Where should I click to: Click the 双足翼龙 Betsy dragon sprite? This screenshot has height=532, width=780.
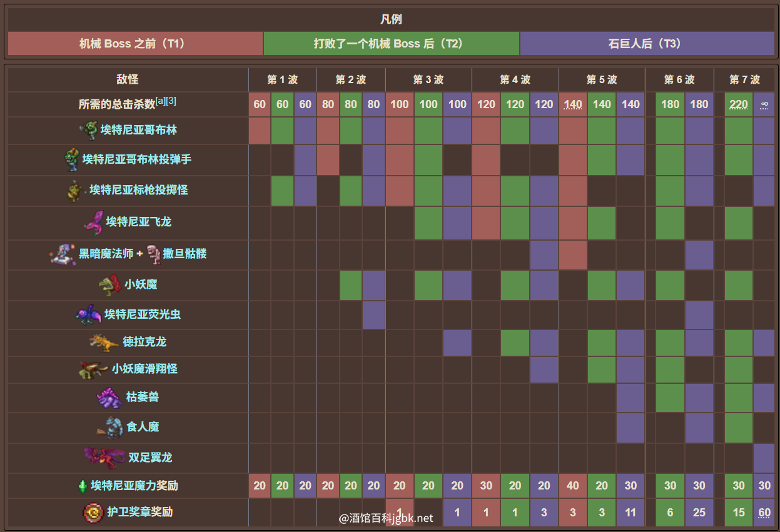pyautogui.click(x=104, y=457)
